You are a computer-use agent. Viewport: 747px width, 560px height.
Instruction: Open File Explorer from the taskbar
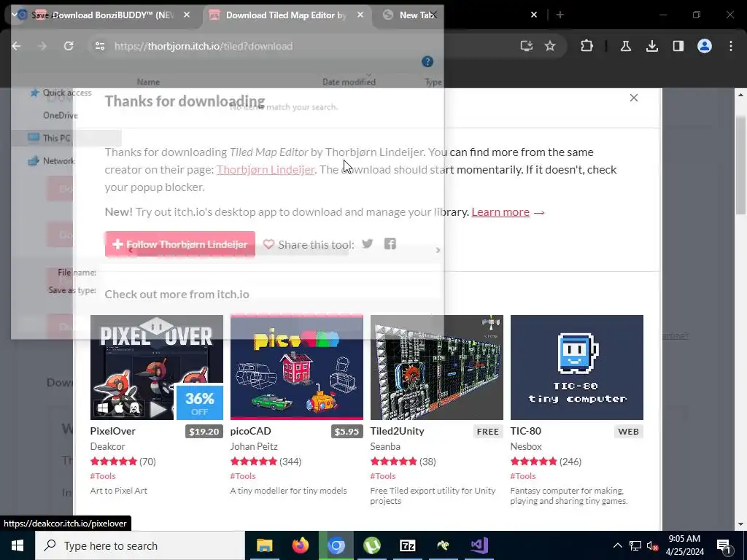pos(264,545)
